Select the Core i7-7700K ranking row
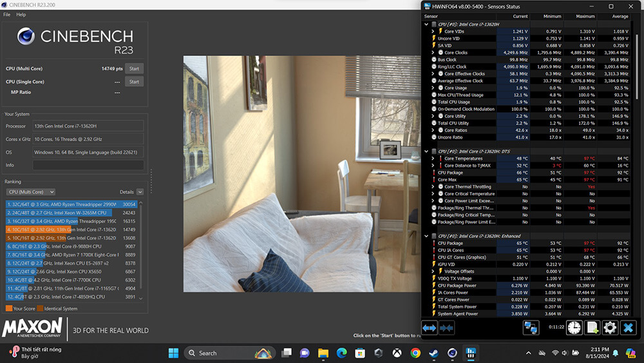 tap(71, 280)
